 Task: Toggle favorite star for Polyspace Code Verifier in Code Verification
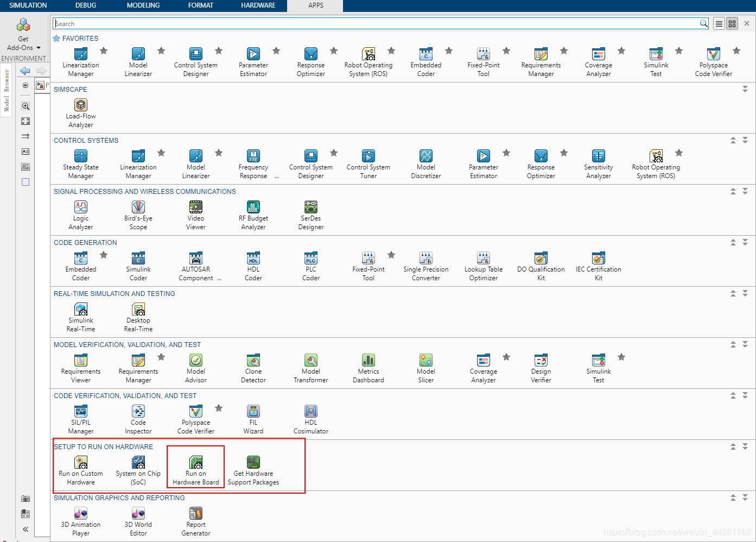point(219,408)
